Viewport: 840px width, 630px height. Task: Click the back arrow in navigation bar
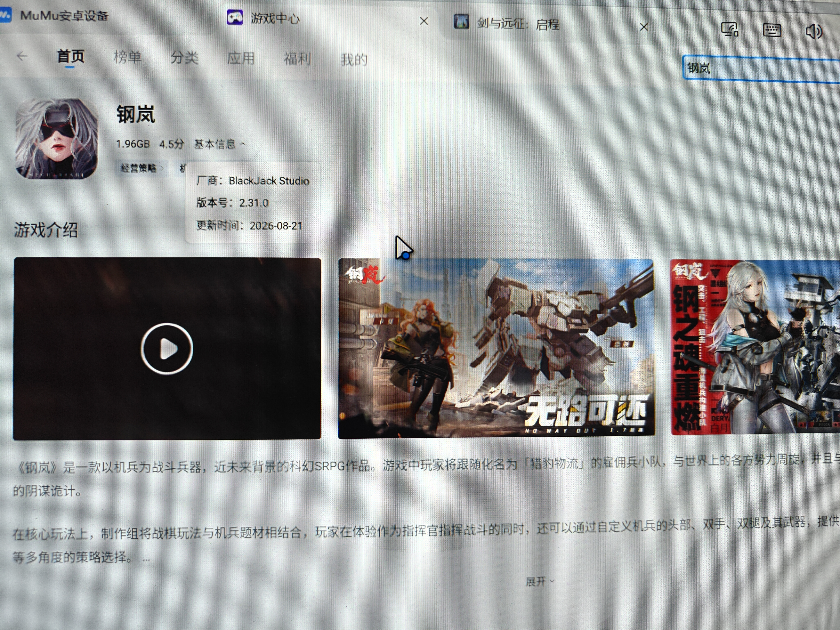[x=22, y=56]
